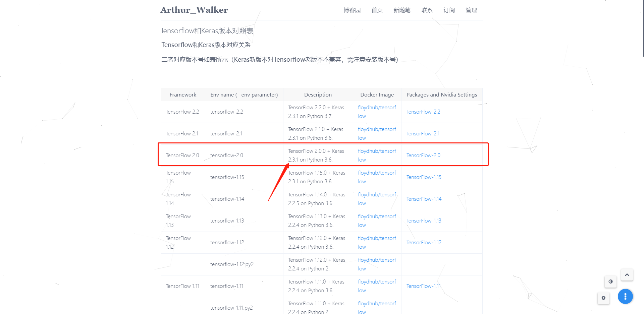Open 管理 navigation item
The height and width of the screenshot is (314, 644).
pos(471,10)
